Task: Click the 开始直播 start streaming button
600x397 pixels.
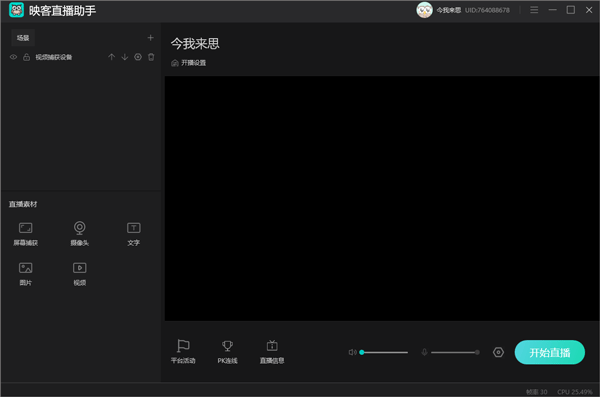Action: pyautogui.click(x=549, y=352)
